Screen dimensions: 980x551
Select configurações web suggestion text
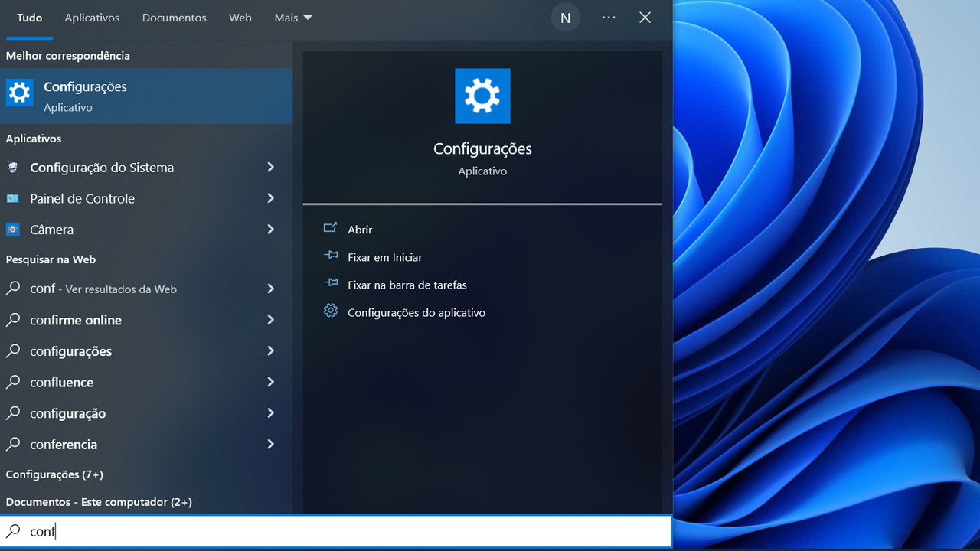point(70,351)
